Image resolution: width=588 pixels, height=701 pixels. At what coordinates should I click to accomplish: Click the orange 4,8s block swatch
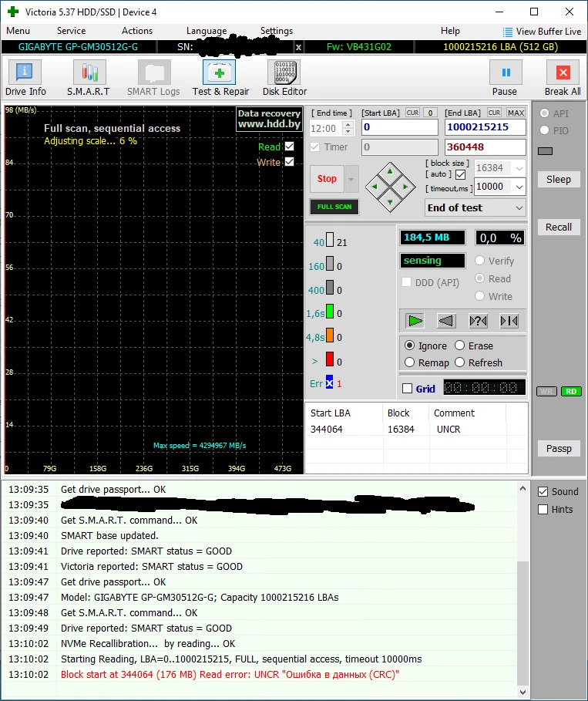coord(330,335)
